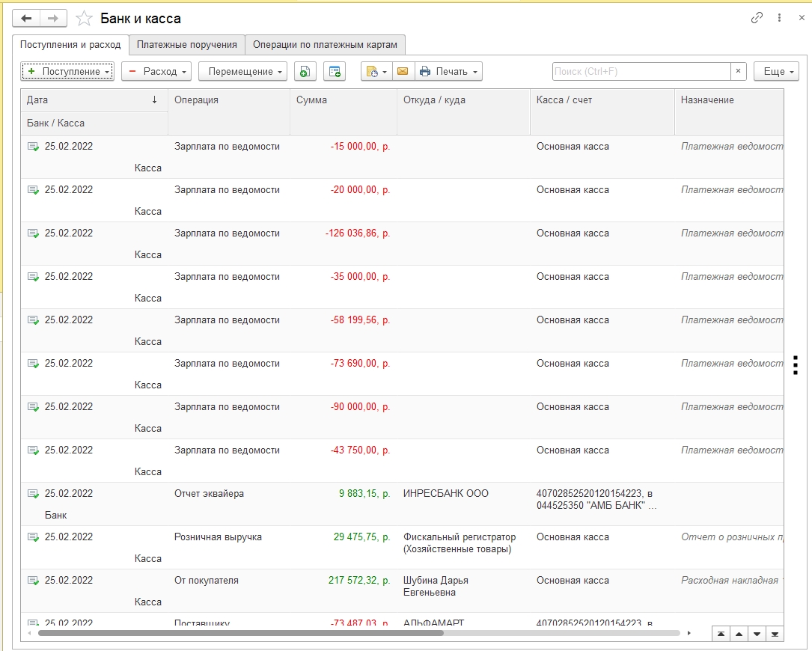The height and width of the screenshot is (651, 812).
Task: Click the horizontal scrollbar left arrow
Action: 29,633
